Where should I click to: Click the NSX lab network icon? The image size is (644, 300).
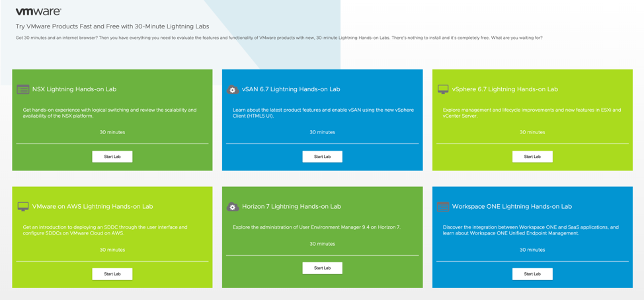coord(23,89)
